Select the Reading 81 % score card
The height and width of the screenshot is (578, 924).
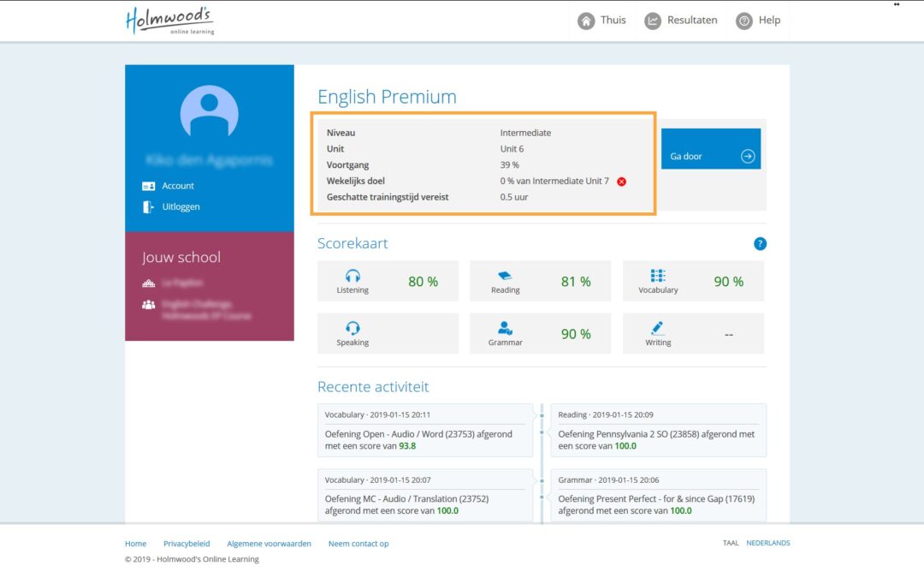pyautogui.click(x=541, y=282)
